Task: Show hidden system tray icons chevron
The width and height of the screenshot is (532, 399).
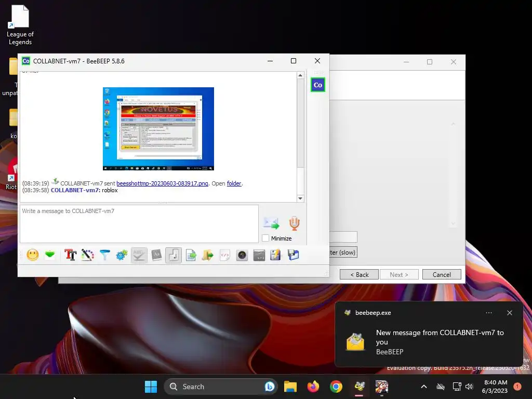Action: coord(424,387)
